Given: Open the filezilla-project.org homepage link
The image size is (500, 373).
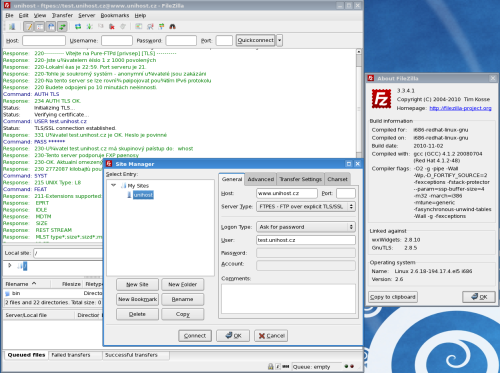Looking at the screenshot, I should point(460,108).
